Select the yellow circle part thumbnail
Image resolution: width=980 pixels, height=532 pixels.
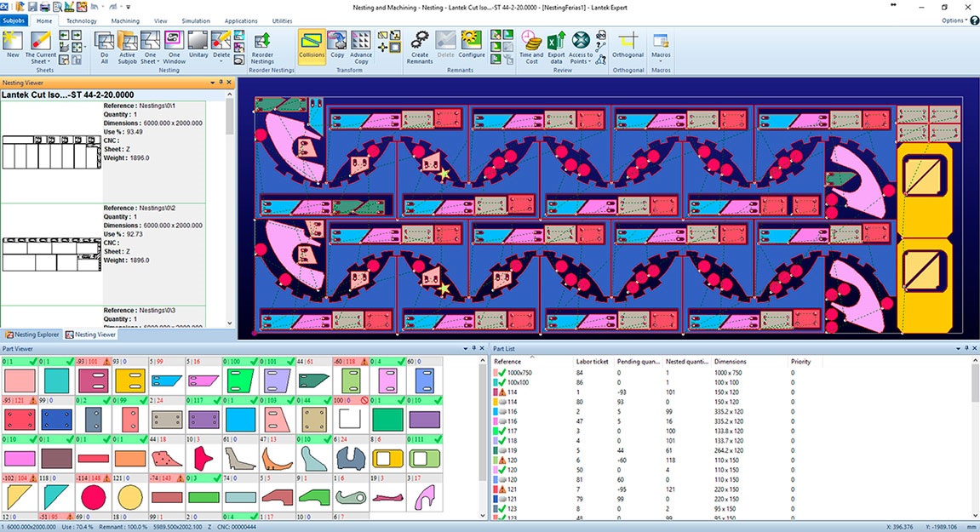[x=130, y=498]
